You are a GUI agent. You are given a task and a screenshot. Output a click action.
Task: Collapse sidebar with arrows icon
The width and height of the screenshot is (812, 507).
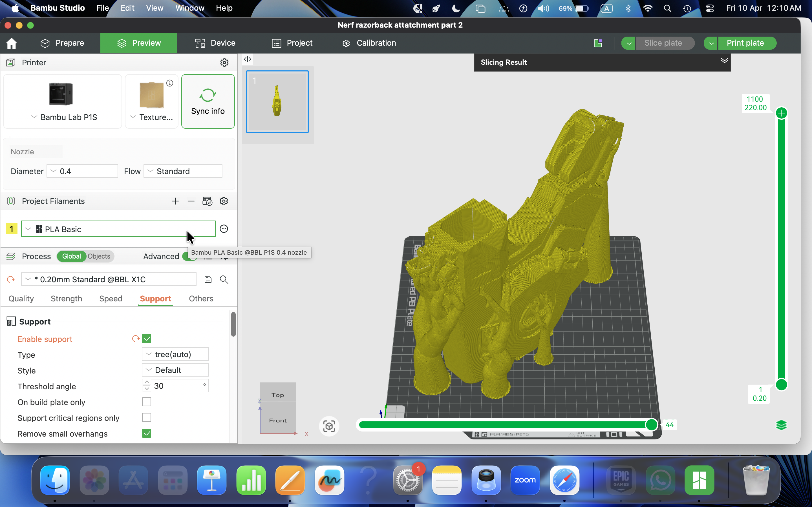(x=247, y=59)
